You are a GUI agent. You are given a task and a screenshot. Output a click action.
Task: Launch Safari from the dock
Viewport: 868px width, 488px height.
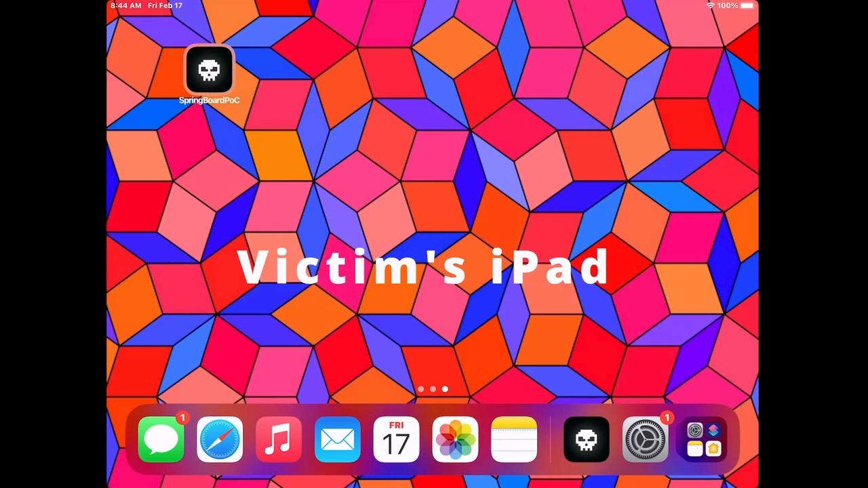[x=220, y=441]
